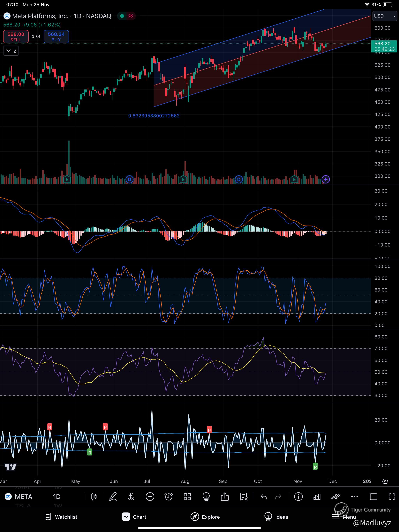Open the candlestick chart type selector
Screen dimensions: 399x532
[x=94, y=496]
